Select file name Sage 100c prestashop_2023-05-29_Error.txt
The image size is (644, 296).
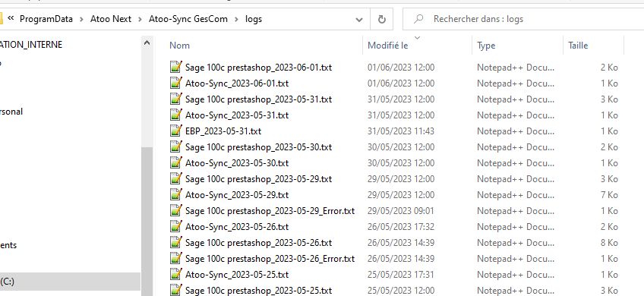270,210
